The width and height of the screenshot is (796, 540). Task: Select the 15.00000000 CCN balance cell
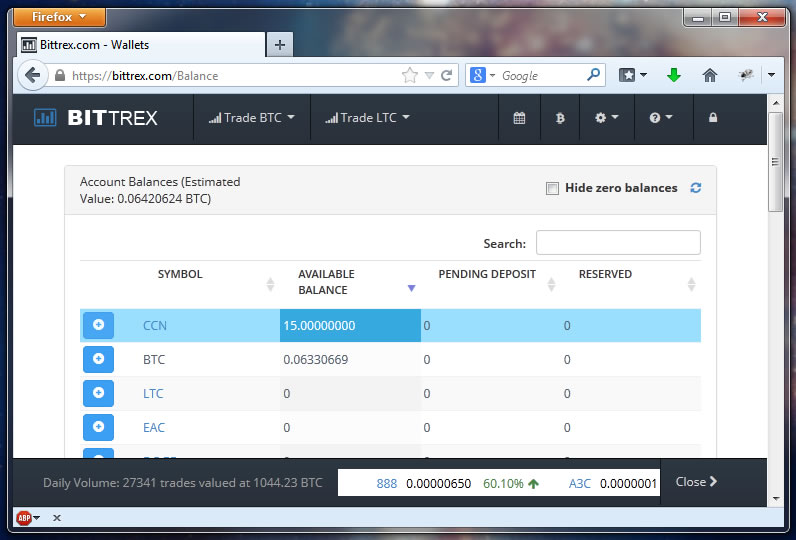click(350, 325)
